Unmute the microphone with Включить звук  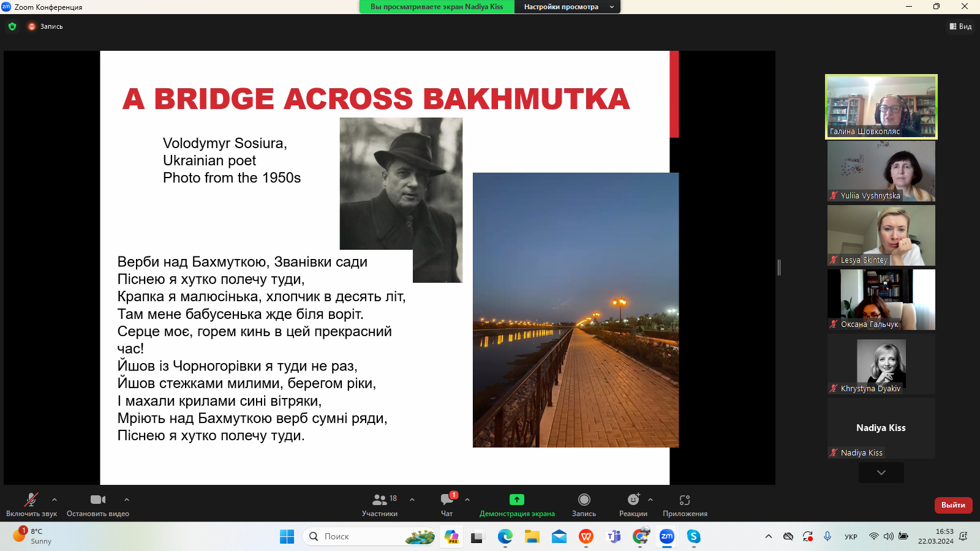click(x=31, y=500)
